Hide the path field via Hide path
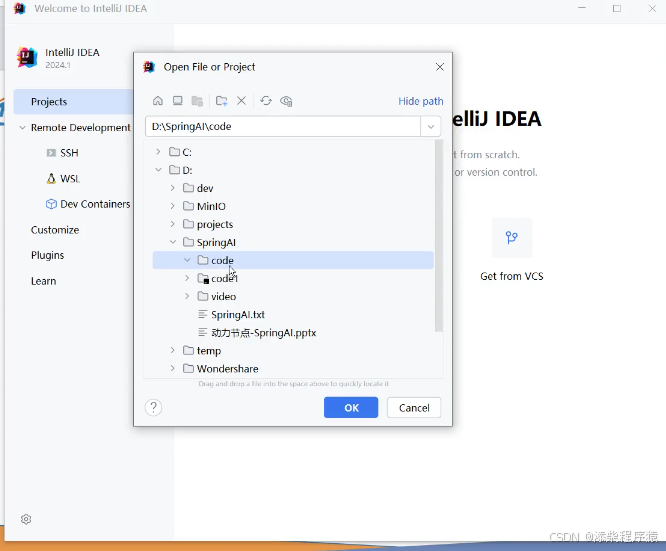The image size is (666, 551). 420,101
